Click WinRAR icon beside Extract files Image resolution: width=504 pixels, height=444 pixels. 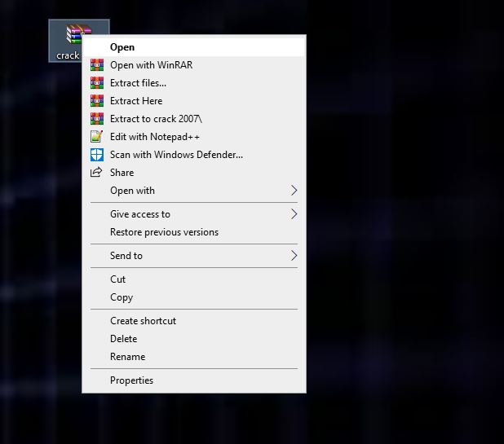(x=97, y=83)
